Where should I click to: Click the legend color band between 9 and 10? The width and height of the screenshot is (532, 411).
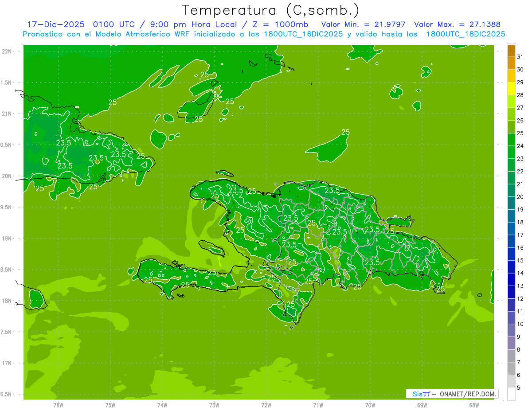click(x=511, y=330)
